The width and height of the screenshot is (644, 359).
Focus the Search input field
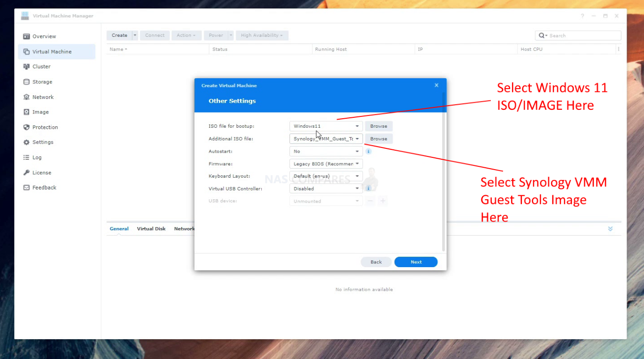[584, 36]
